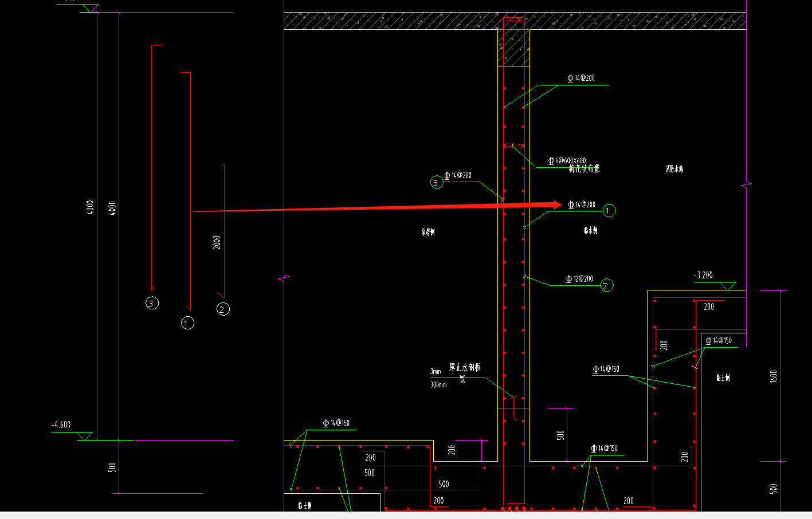Select the "-3.200" elevation label

pos(703,276)
